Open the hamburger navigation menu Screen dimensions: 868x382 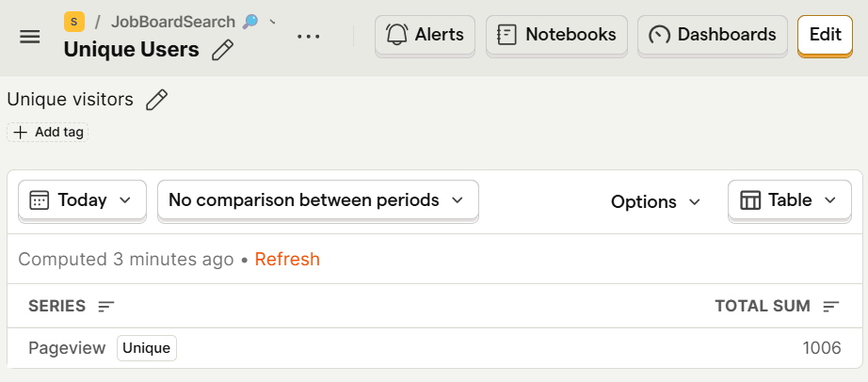pyautogui.click(x=30, y=37)
